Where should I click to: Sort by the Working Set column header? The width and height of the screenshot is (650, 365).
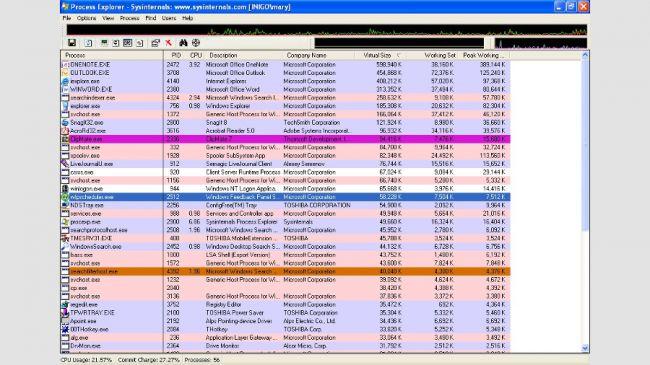(431, 55)
